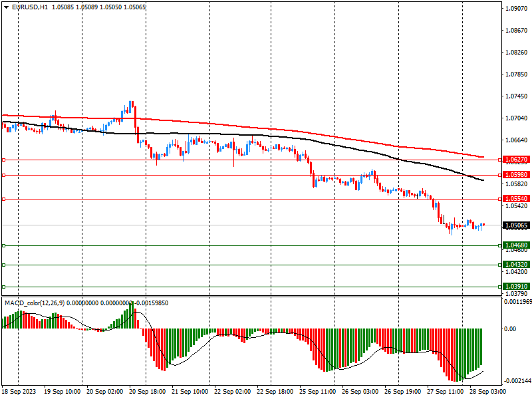The height and width of the screenshot is (399, 532).
Task: Click the current price 1.05065 tag
Action: click(516, 225)
